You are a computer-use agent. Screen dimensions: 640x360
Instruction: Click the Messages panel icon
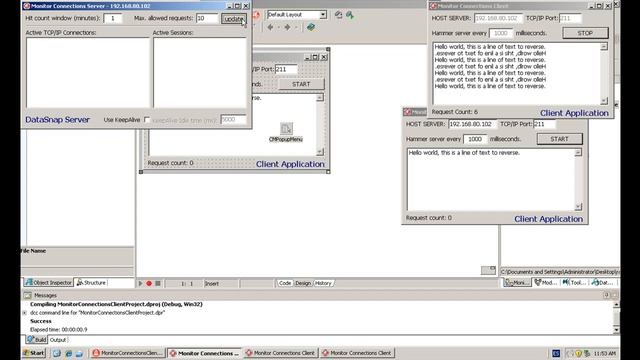coord(27,295)
